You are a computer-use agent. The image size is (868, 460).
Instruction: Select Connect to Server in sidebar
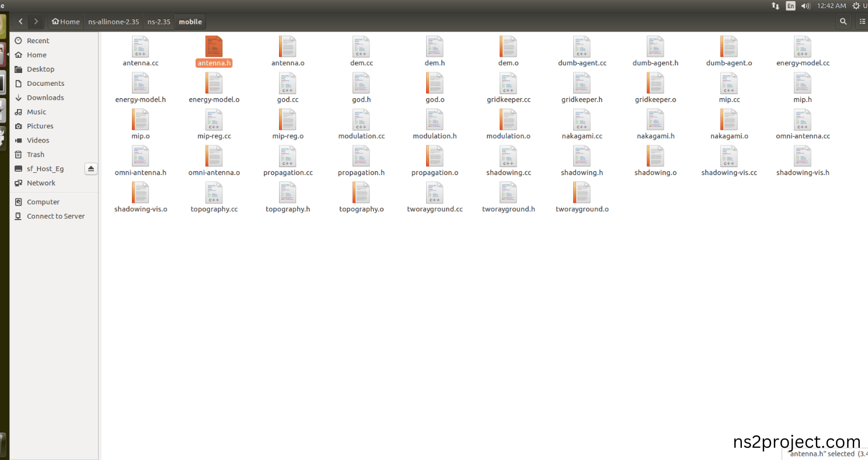click(55, 216)
